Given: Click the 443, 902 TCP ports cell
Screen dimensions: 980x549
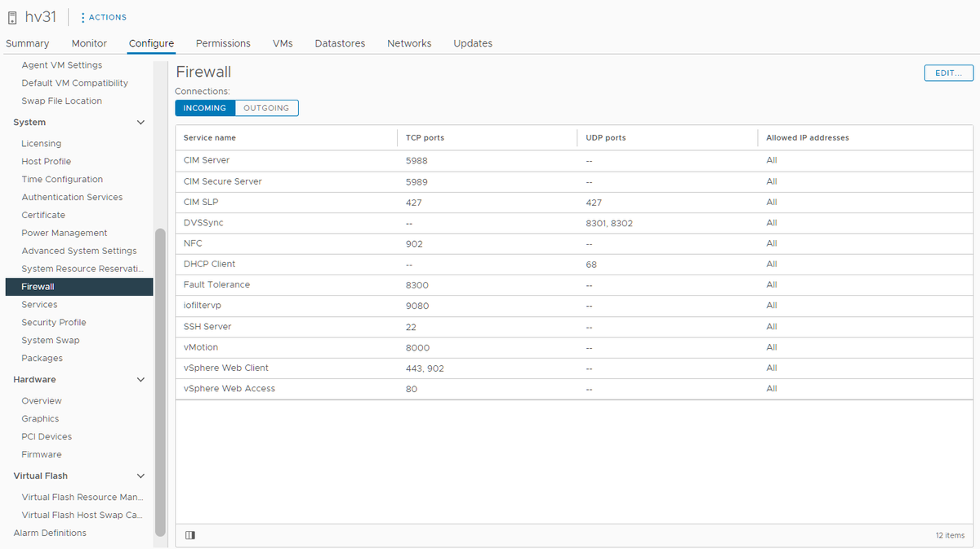Looking at the screenshot, I should [x=425, y=368].
